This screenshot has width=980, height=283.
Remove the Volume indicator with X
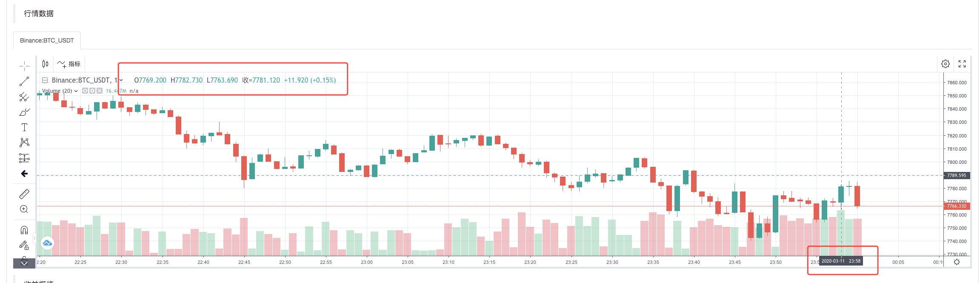pyautogui.click(x=100, y=91)
